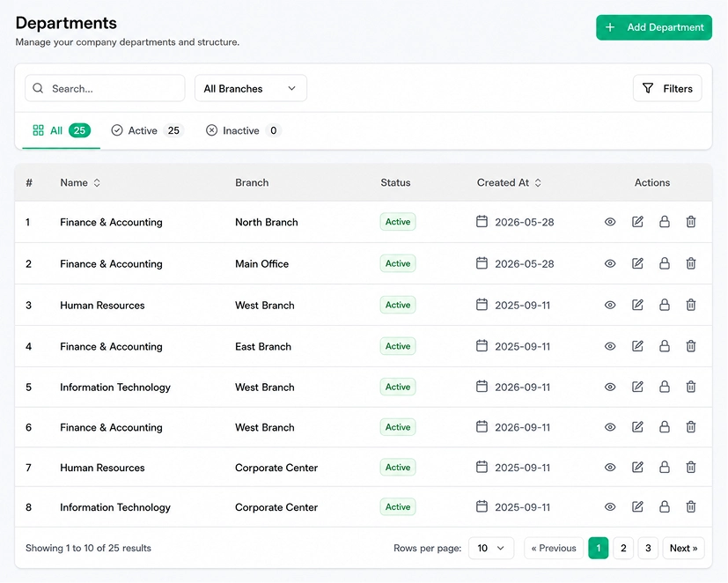
Task: Click "Showing 1 to 10 of 25 results" text
Action: [88, 548]
